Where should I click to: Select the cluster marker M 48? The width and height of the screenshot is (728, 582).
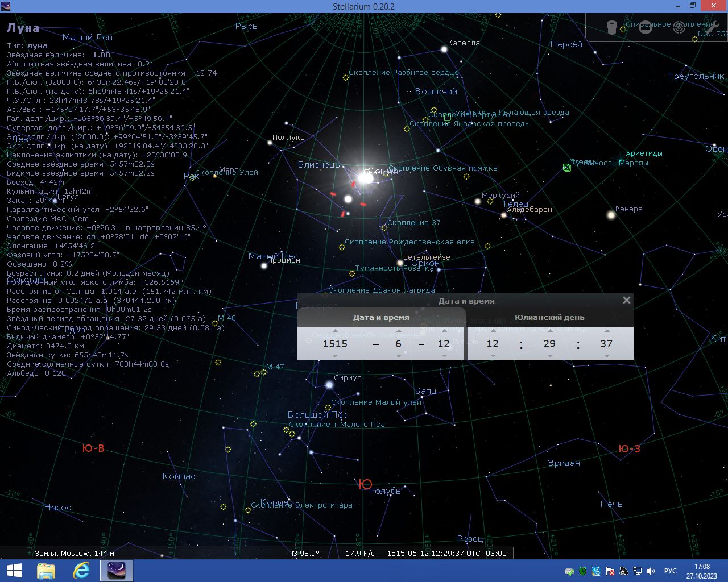(215, 323)
